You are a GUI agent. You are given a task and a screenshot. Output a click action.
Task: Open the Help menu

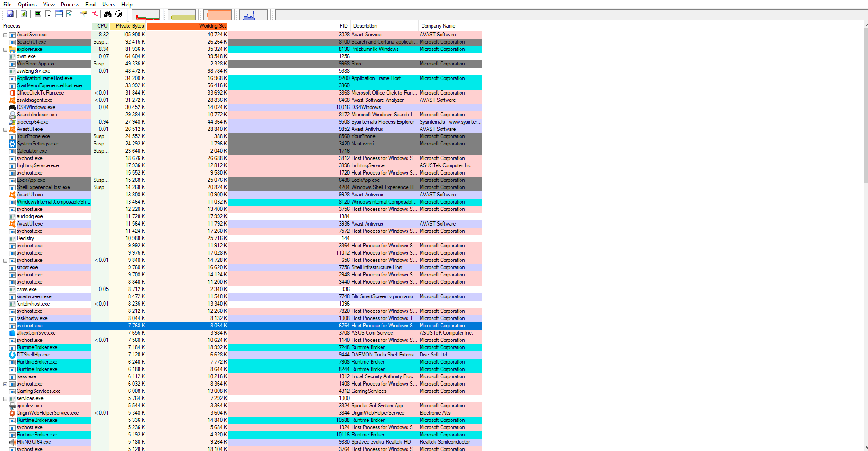[x=127, y=5]
